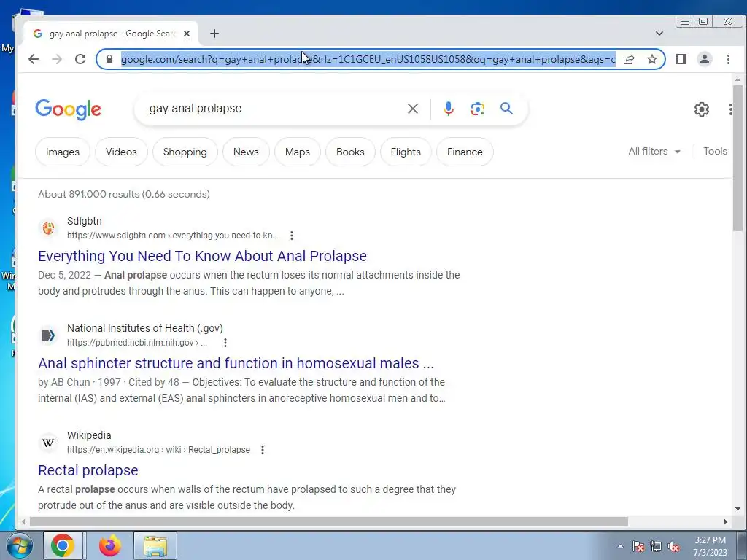Click the scrollbar down arrow
747x560 pixels.
738,509
